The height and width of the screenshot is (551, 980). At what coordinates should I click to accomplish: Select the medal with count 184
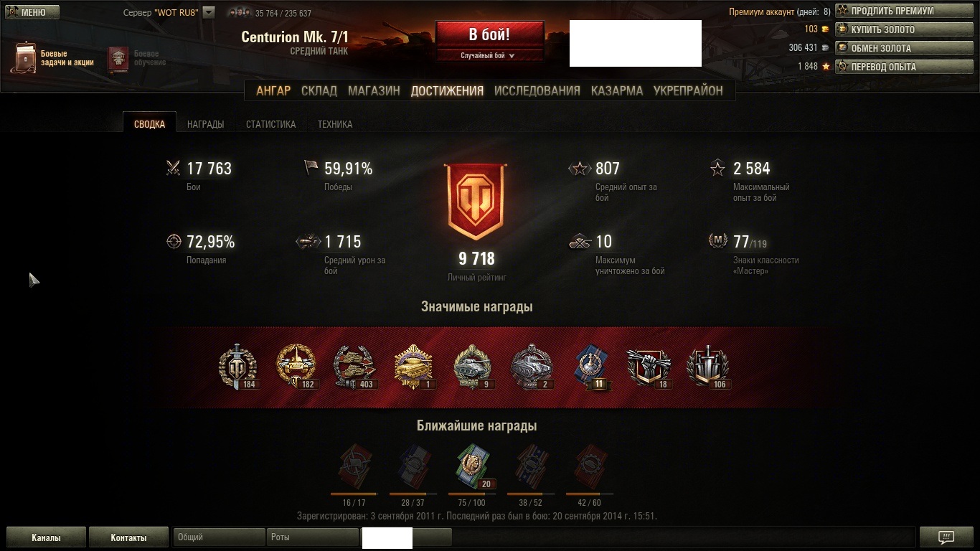click(x=237, y=367)
